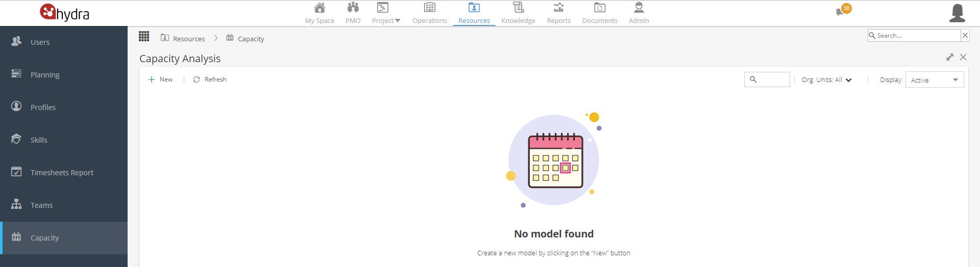The height and width of the screenshot is (267, 980).
Task: Open the apps grid icon
Action: coord(144,36)
